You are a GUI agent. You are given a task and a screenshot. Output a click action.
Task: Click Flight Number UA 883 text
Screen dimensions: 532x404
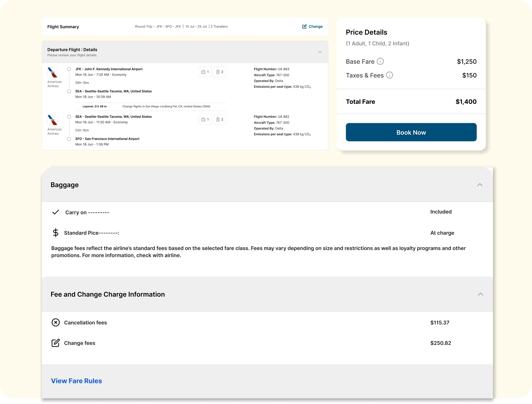pos(271,69)
